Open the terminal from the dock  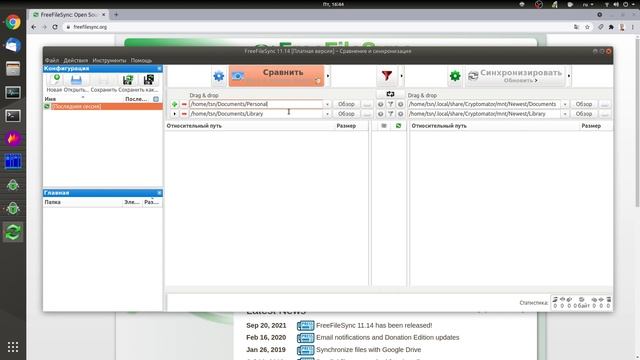pyautogui.click(x=13, y=116)
